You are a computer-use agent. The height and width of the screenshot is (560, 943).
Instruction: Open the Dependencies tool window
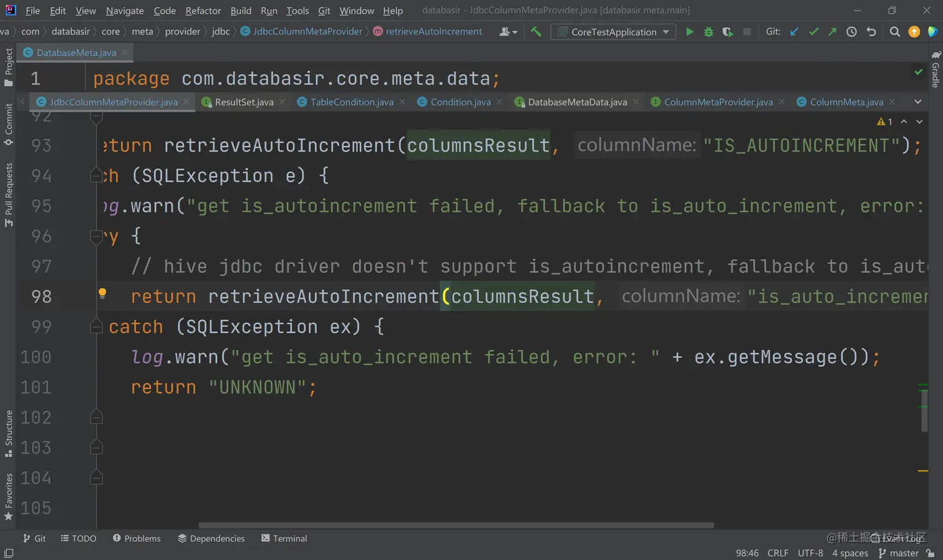coord(211,538)
